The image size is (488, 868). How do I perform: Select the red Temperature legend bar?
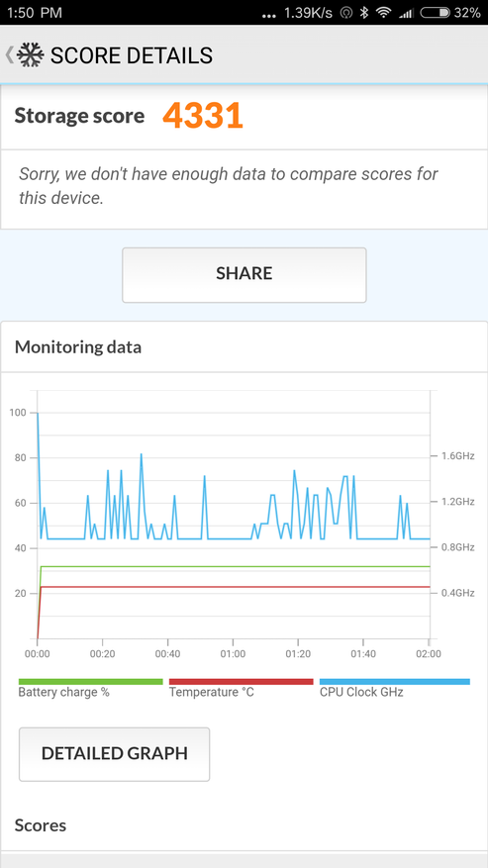[241, 682]
